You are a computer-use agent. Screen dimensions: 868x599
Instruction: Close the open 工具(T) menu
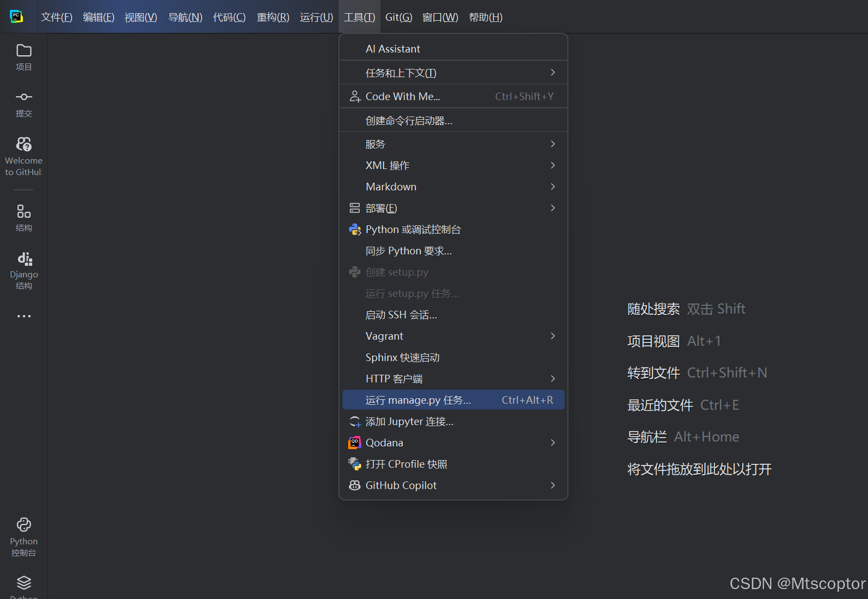(x=359, y=17)
